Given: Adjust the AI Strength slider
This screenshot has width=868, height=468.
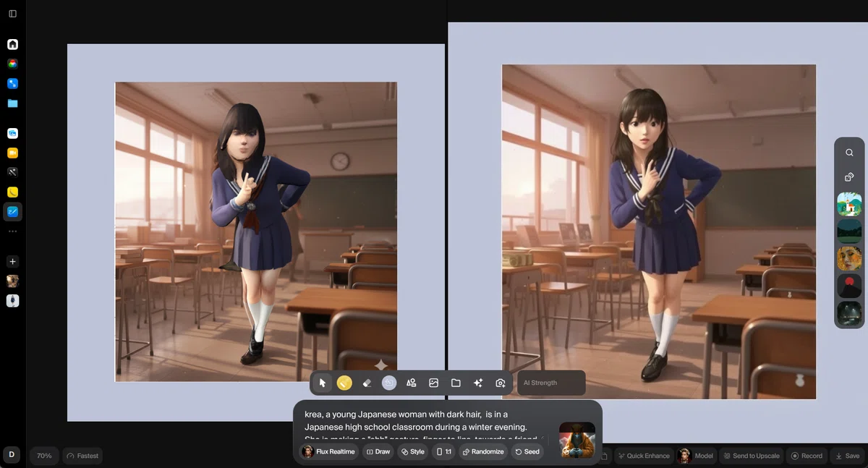Looking at the screenshot, I should click(551, 383).
